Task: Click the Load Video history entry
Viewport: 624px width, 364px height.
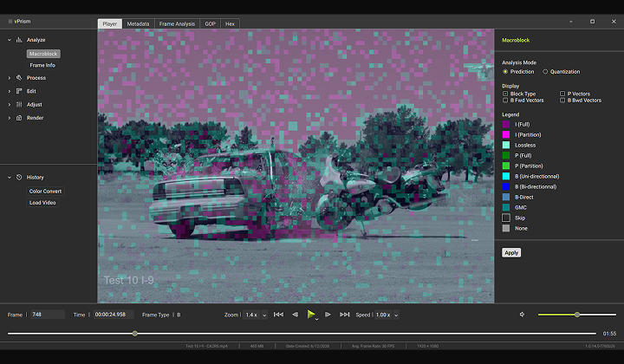Action: click(42, 203)
